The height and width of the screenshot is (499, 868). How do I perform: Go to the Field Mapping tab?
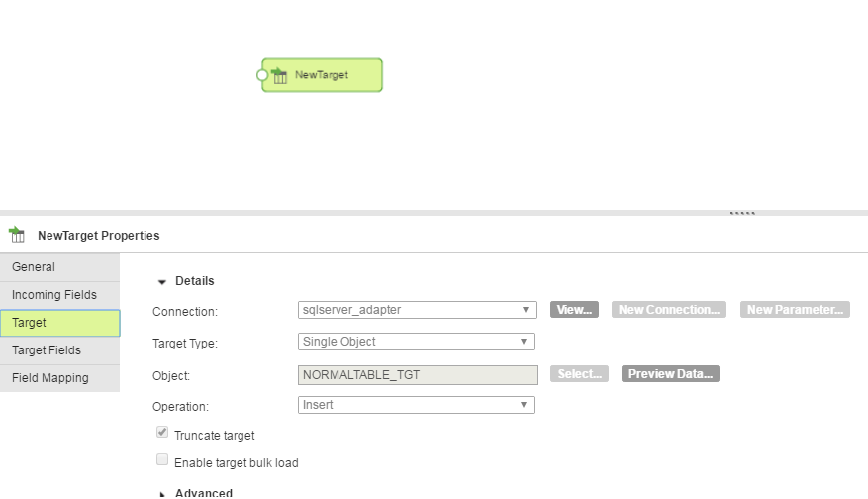(x=59, y=377)
